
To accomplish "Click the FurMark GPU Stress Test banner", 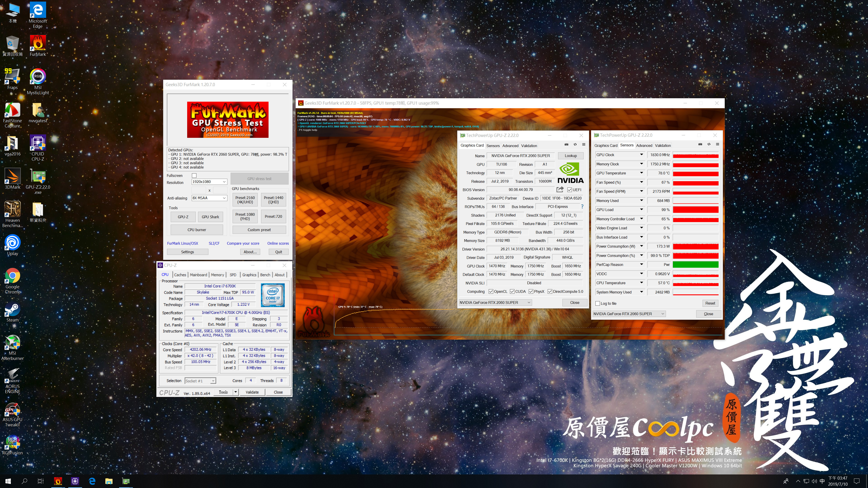I will point(228,120).
